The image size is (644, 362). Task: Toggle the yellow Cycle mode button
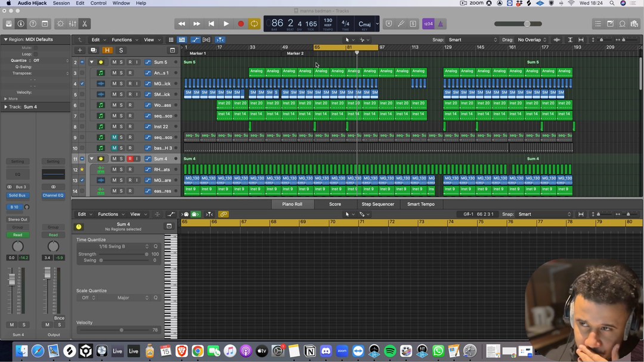pyautogui.click(x=255, y=24)
